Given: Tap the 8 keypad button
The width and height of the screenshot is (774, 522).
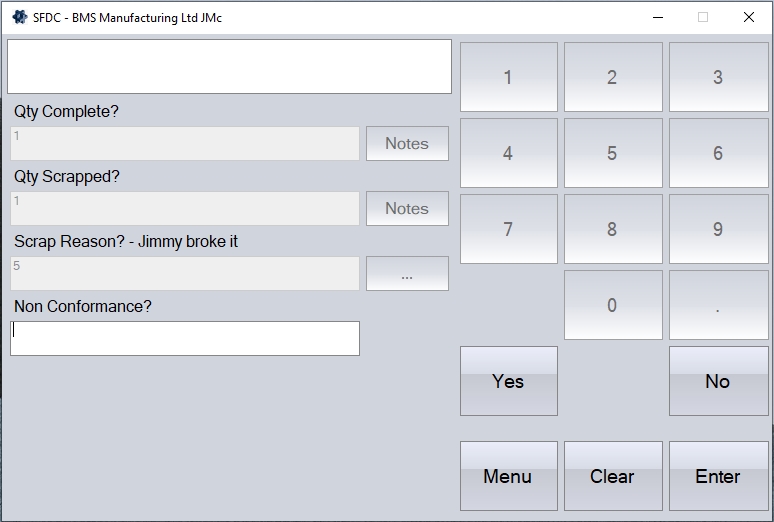Looking at the screenshot, I should [612, 229].
